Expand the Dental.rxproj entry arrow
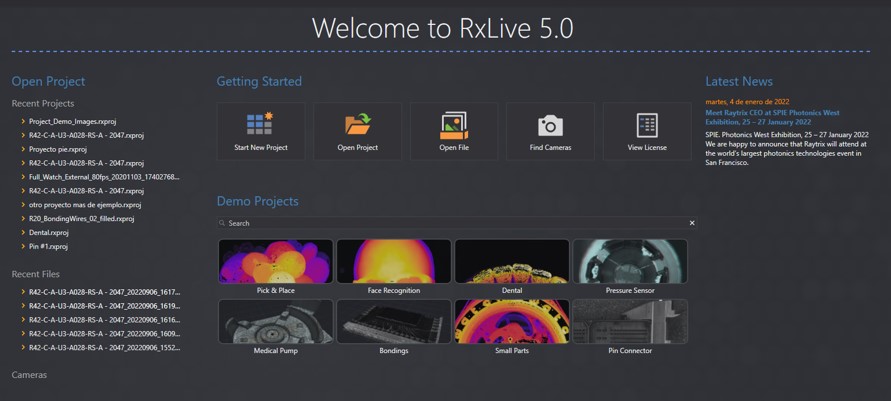 (x=23, y=232)
